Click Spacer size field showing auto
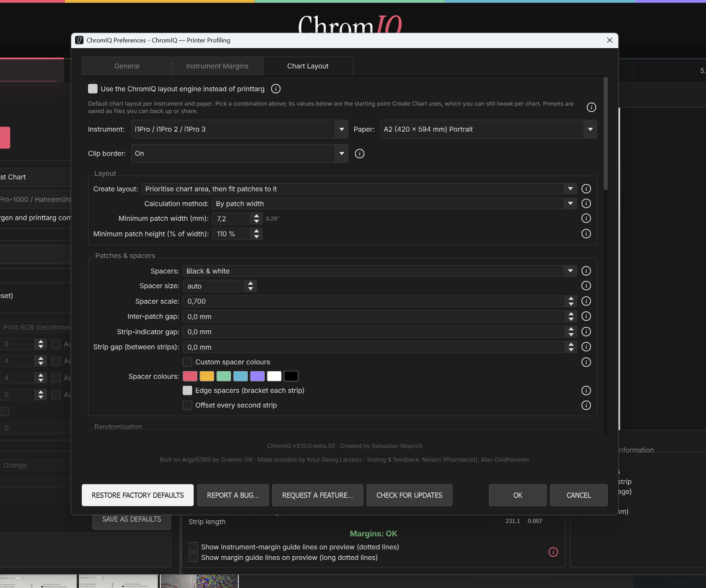 [220, 286]
